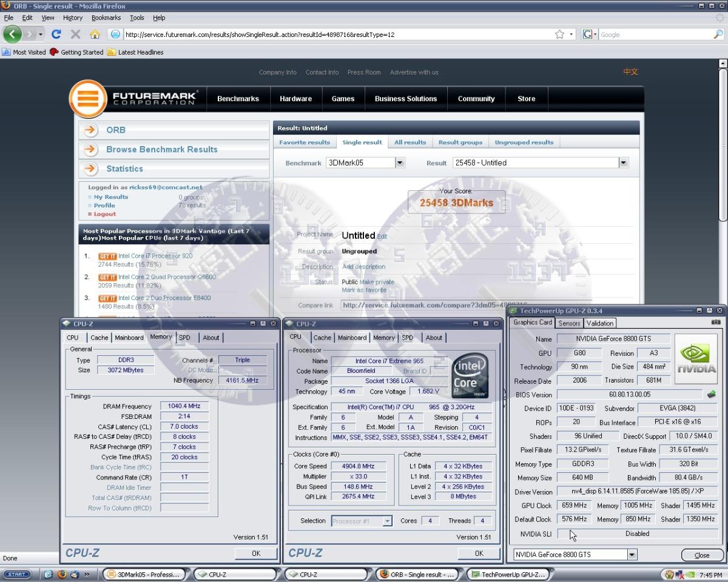Screen dimensions: 728x582
Task: Switch to Result groups tab
Action: point(460,142)
